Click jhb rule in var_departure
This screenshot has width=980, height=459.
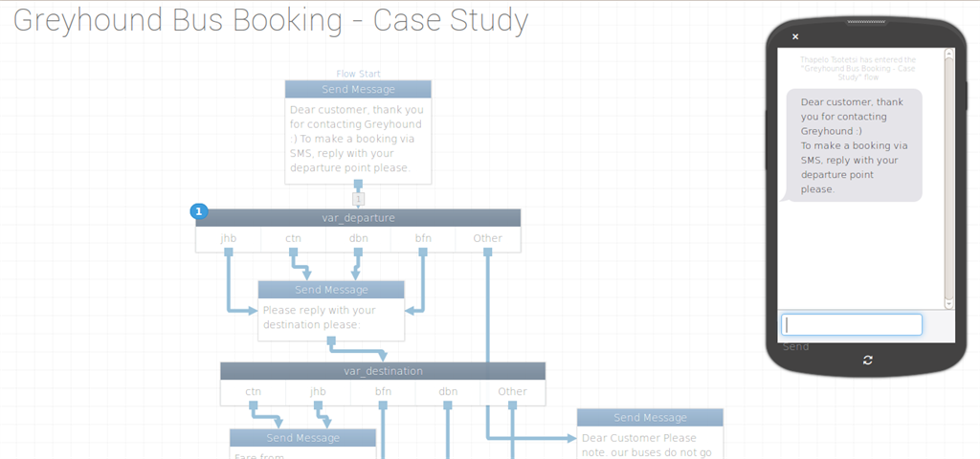(228, 238)
